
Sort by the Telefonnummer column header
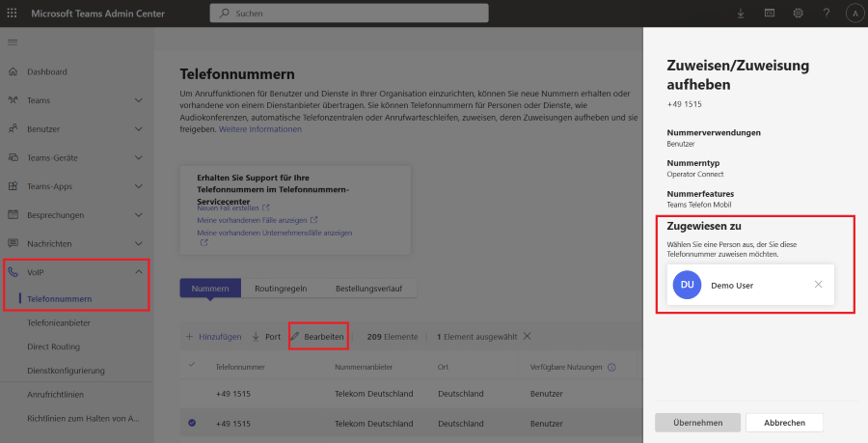click(x=240, y=367)
